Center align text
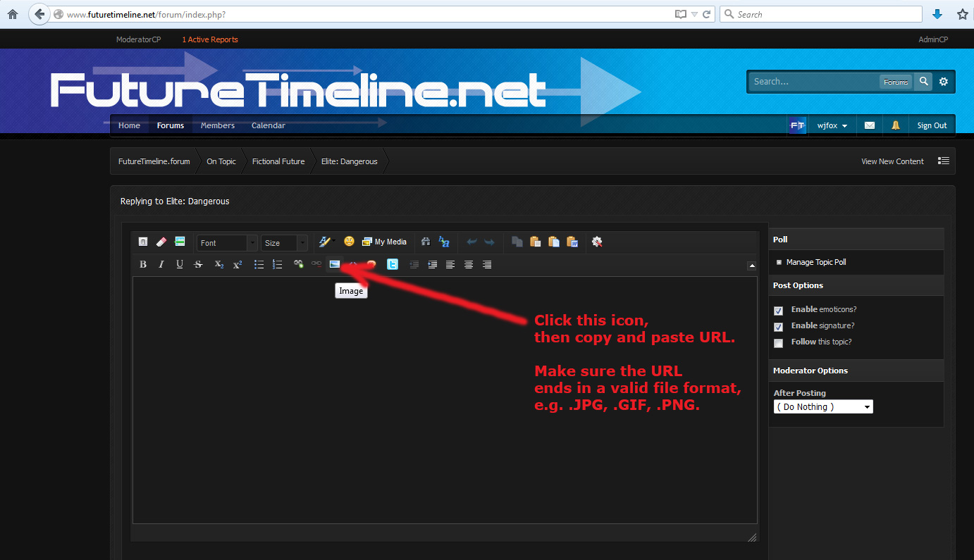 (x=469, y=264)
